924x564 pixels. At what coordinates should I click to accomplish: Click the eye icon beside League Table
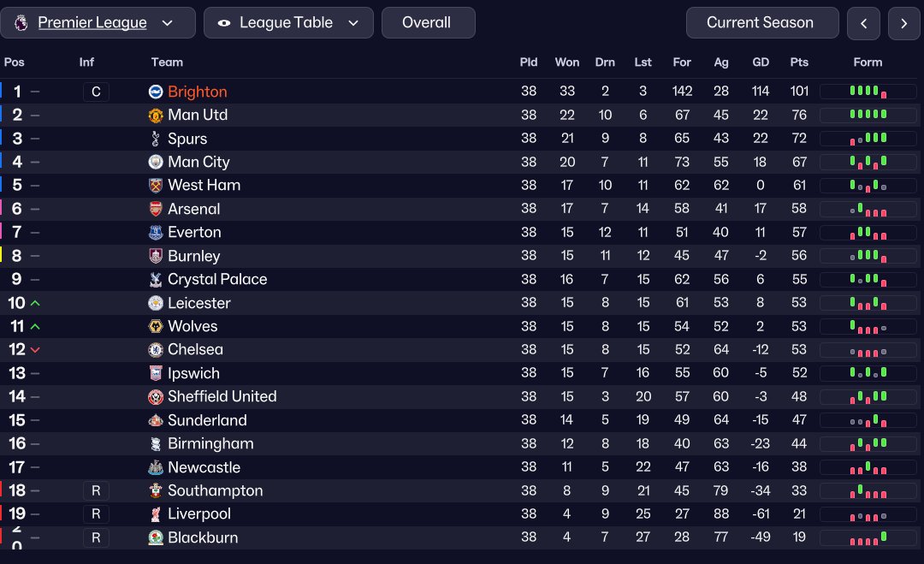pos(224,23)
